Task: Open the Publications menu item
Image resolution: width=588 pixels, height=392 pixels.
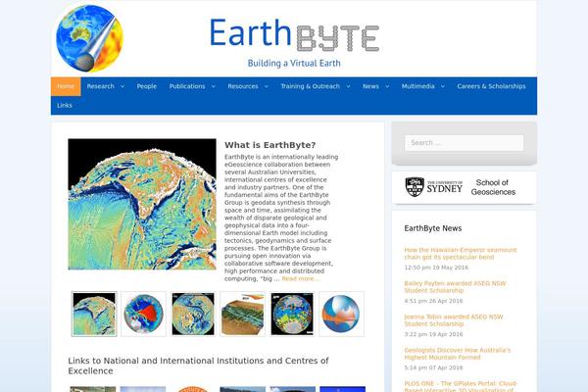Action: [187, 86]
